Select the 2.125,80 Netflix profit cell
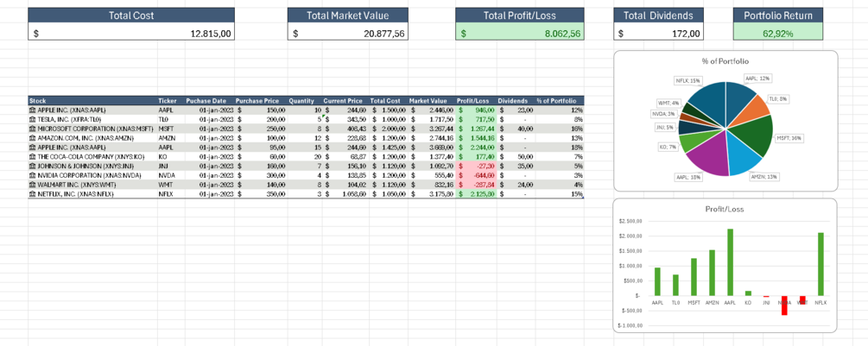This screenshot has height=346, width=868. coord(476,193)
